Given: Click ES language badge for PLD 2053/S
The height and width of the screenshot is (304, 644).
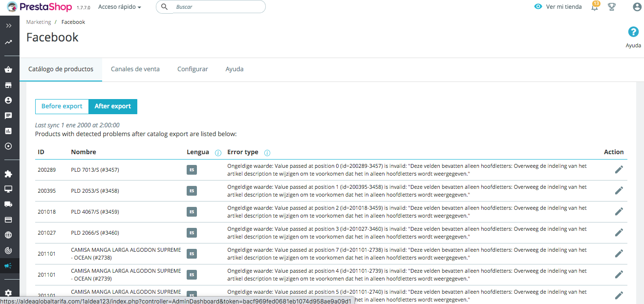Looking at the screenshot, I should (192, 191).
